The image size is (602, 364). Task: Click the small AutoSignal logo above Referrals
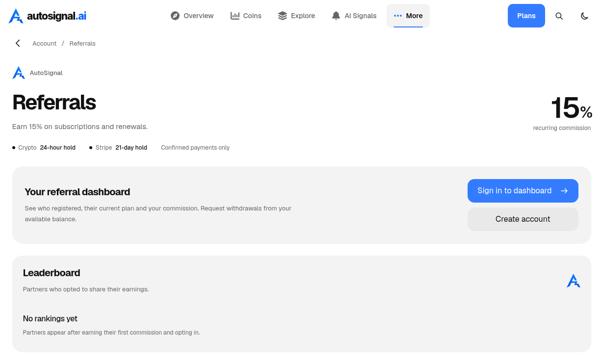pyautogui.click(x=19, y=73)
